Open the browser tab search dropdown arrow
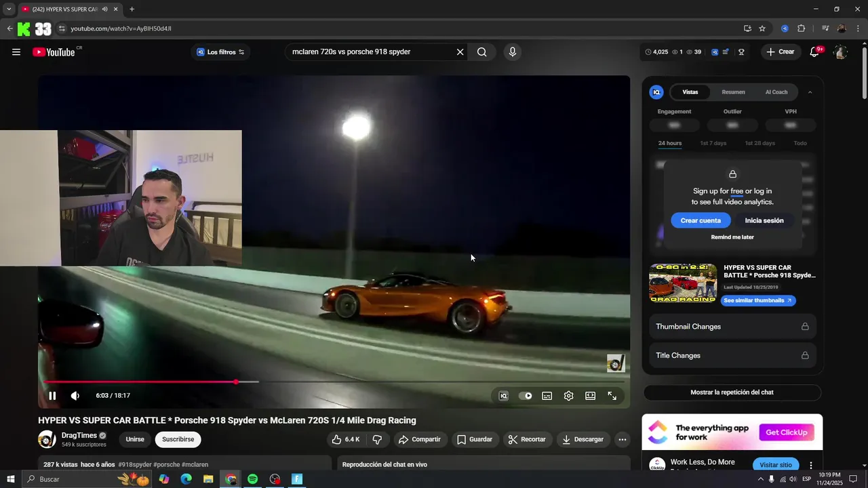The height and width of the screenshot is (488, 868). pos(9,9)
